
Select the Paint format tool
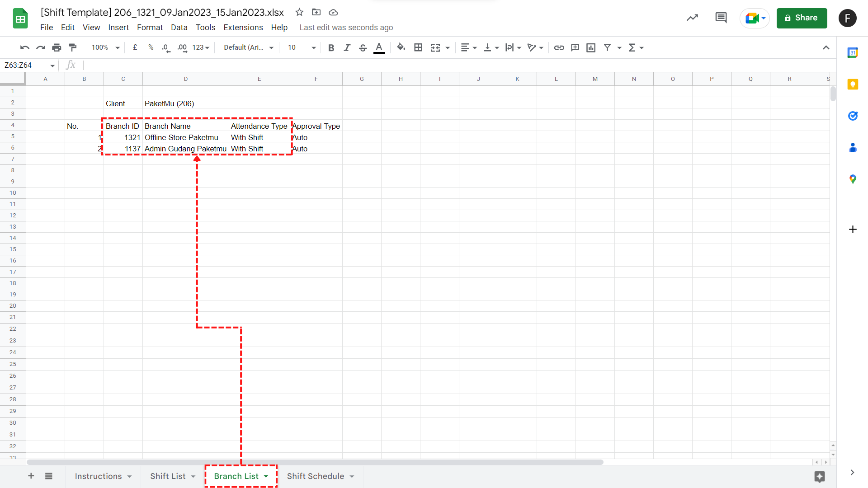click(72, 47)
